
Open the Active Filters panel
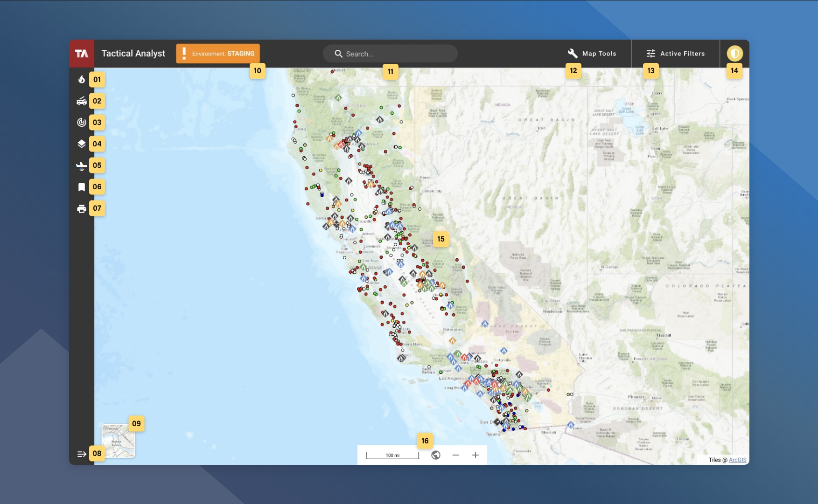point(675,54)
